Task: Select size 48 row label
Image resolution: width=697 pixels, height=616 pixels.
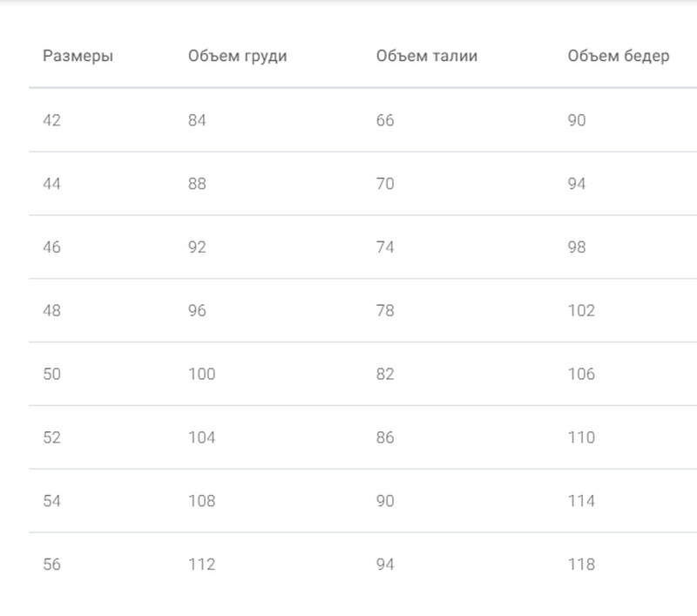Action: point(51,311)
